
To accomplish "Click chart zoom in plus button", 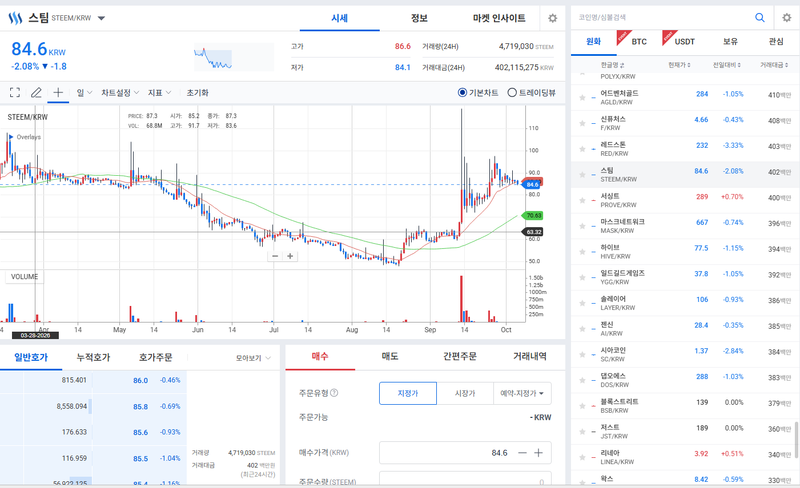I will click(x=290, y=256).
